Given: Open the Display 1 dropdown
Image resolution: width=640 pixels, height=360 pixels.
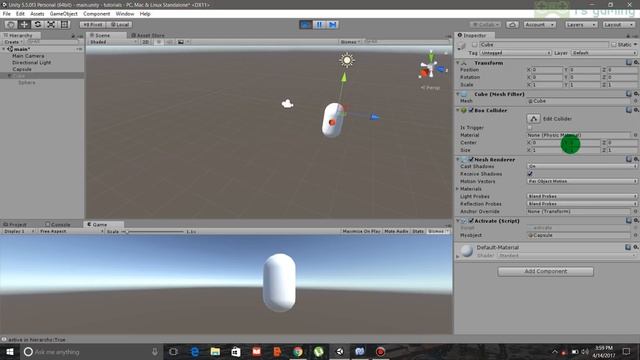Looking at the screenshot, I should (x=18, y=231).
